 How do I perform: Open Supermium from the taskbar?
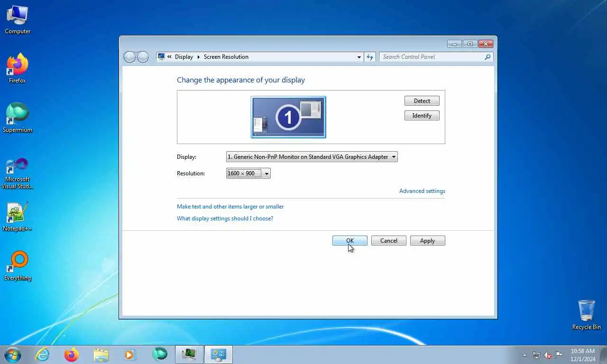[160, 355]
